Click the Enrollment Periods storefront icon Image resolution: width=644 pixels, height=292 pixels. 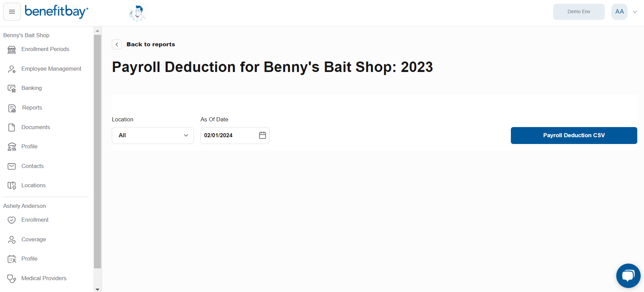pos(12,50)
